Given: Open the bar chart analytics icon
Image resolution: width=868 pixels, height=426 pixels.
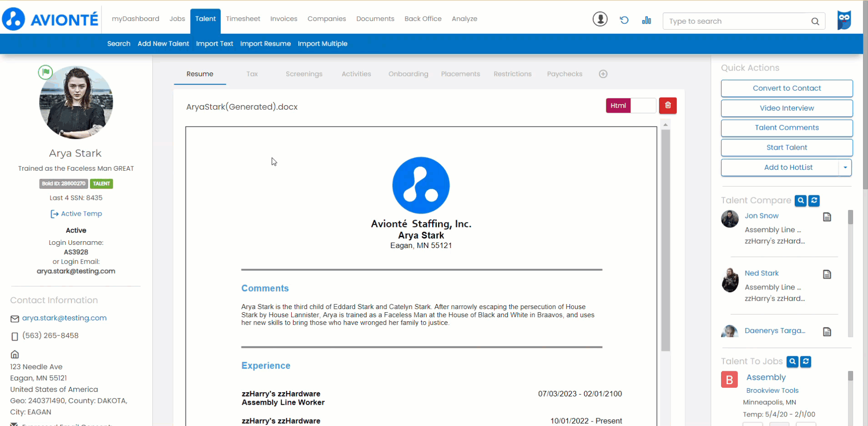Looking at the screenshot, I should pyautogui.click(x=646, y=20).
